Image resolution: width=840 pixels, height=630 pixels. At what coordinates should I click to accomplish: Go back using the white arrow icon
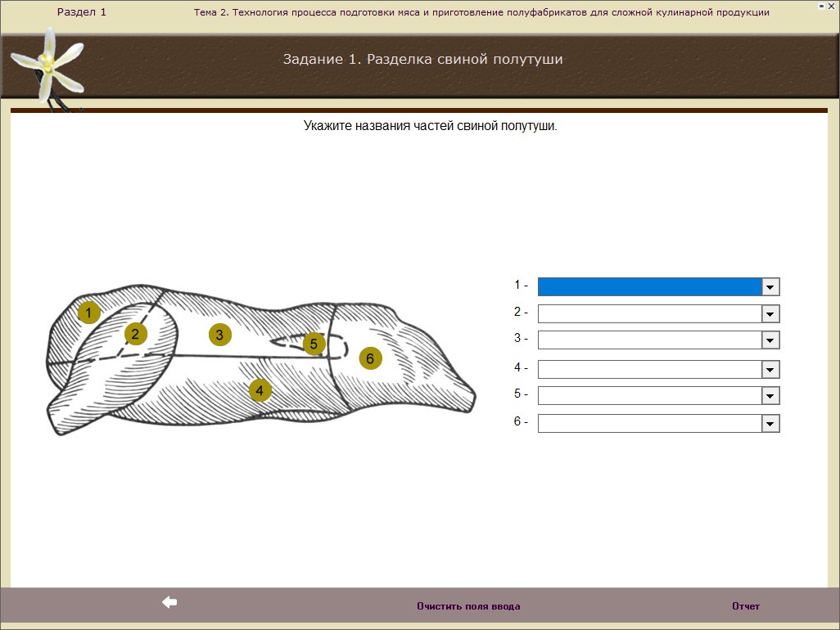click(x=169, y=603)
